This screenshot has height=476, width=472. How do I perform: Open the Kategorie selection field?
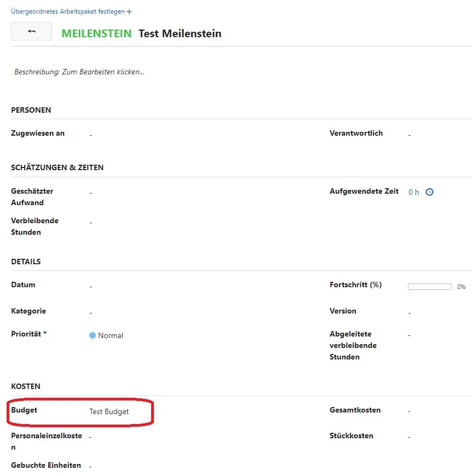[90, 312]
